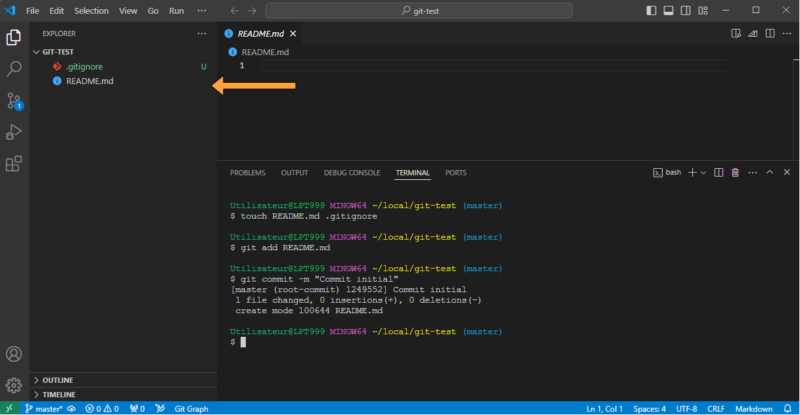Open the Extensions view
Image resolution: width=800 pixels, height=415 pixels.
(x=14, y=164)
